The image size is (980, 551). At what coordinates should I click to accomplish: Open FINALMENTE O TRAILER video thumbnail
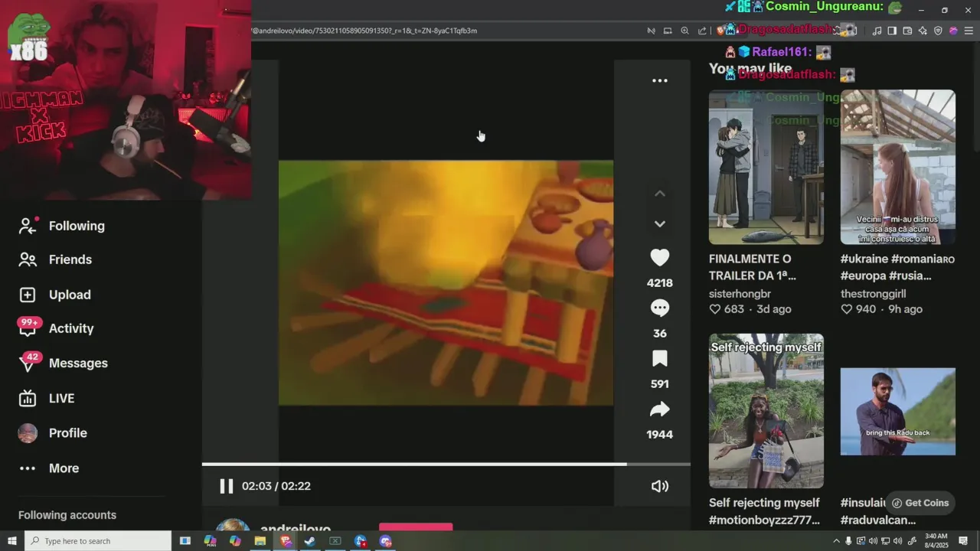tap(766, 168)
